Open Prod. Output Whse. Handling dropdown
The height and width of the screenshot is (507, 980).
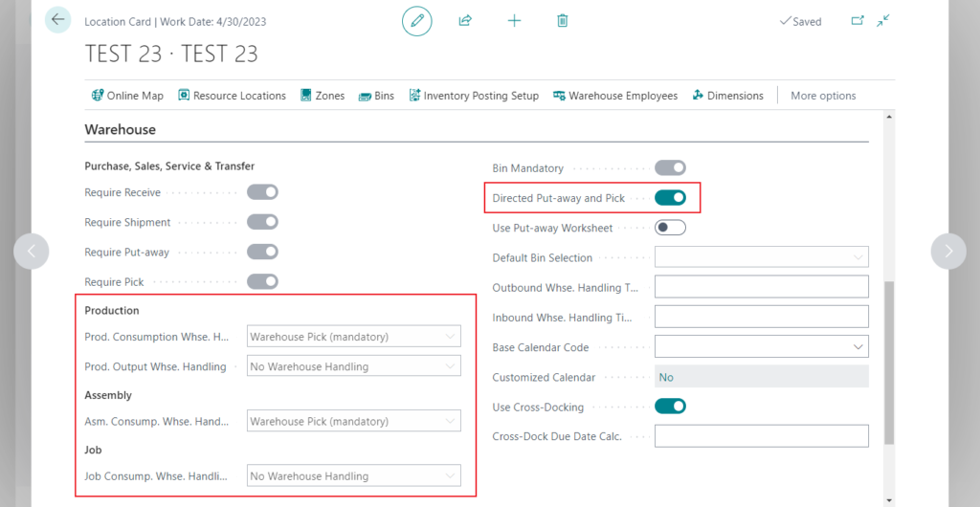click(354, 366)
